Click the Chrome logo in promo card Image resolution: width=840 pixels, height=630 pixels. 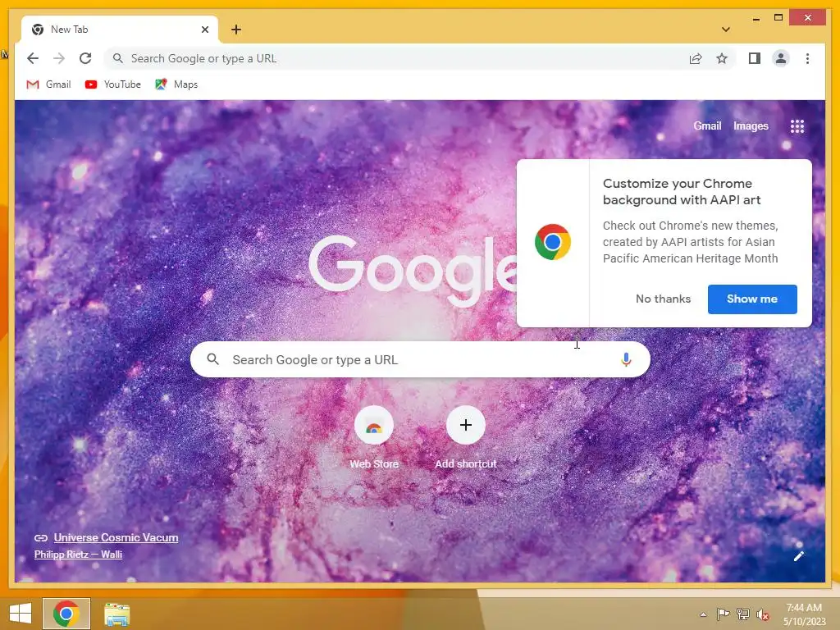click(552, 242)
